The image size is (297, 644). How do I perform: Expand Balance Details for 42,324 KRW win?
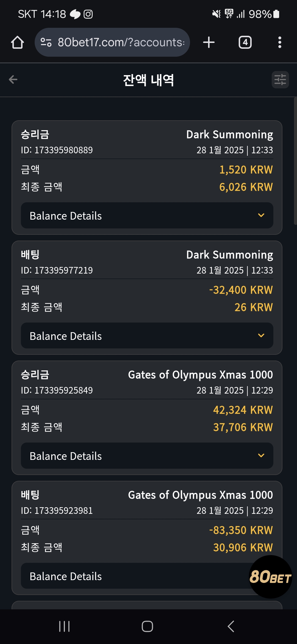click(147, 456)
